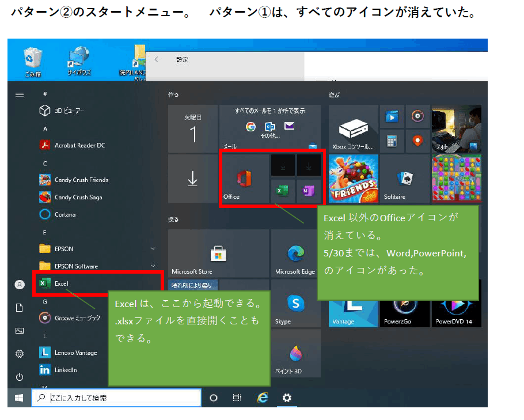
Task: Click the 遊ぶ group header
Action: 334,95
